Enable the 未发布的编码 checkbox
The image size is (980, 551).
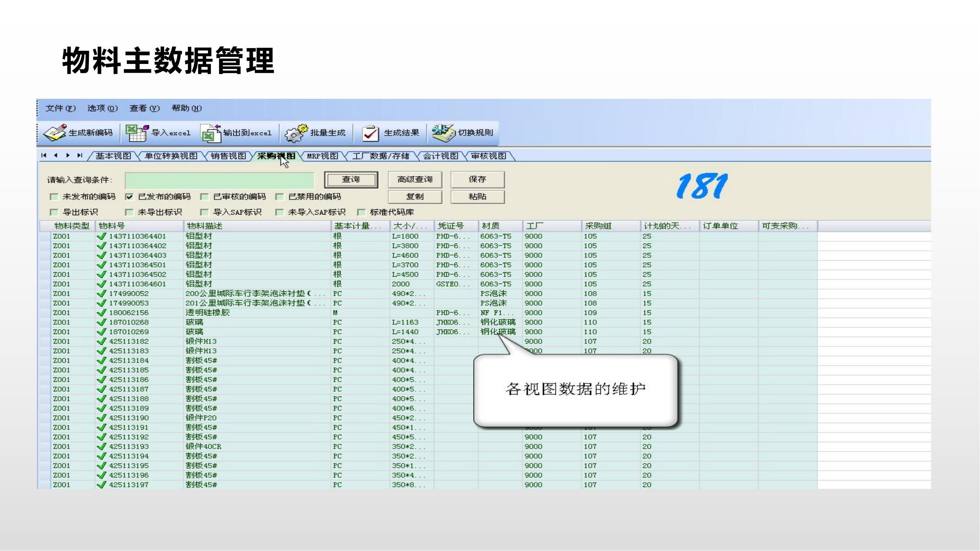tap(54, 197)
